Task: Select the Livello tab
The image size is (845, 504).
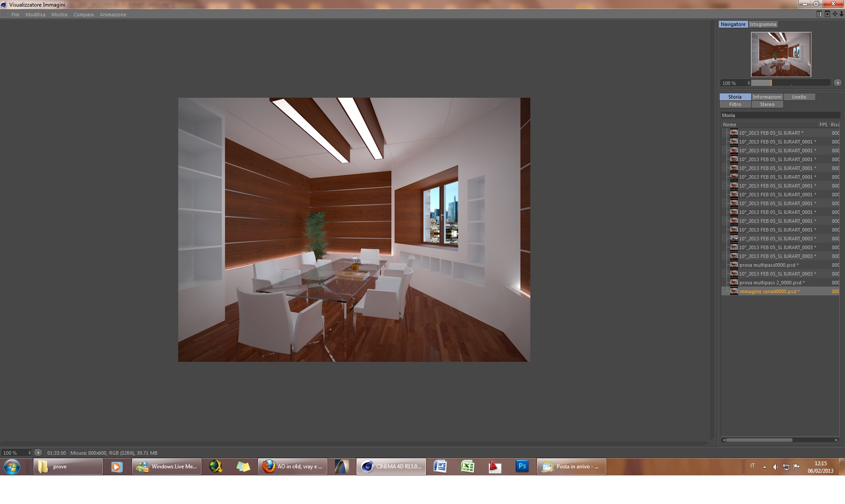Action: tap(799, 97)
